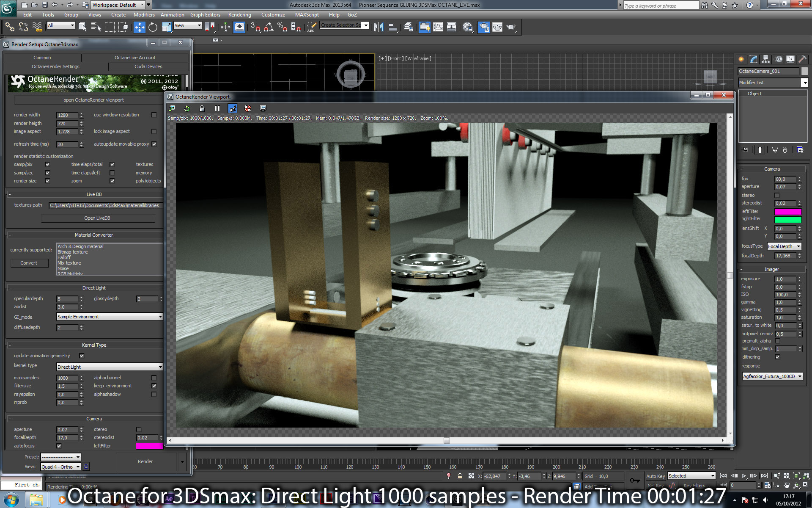Viewport: 812px width, 508px height.
Task: Open the Render Setup teapot icon
Action: (483, 28)
